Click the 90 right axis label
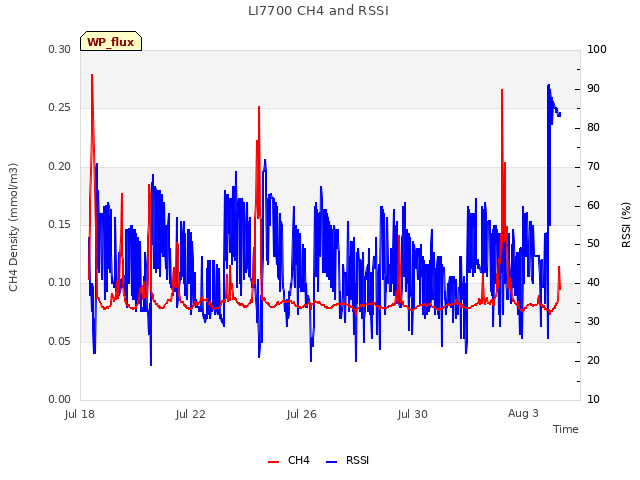 pyautogui.click(x=593, y=89)
